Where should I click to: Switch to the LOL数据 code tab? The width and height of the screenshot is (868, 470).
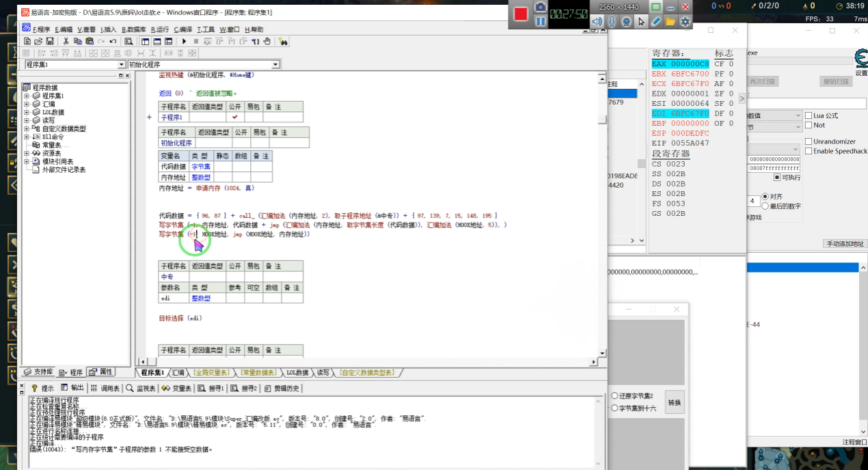[298, 372]
